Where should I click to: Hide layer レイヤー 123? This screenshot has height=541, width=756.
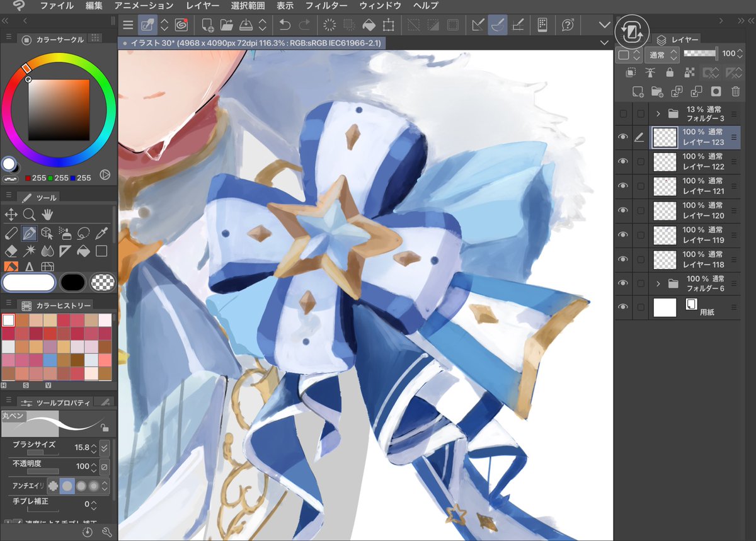coord(623,137)
